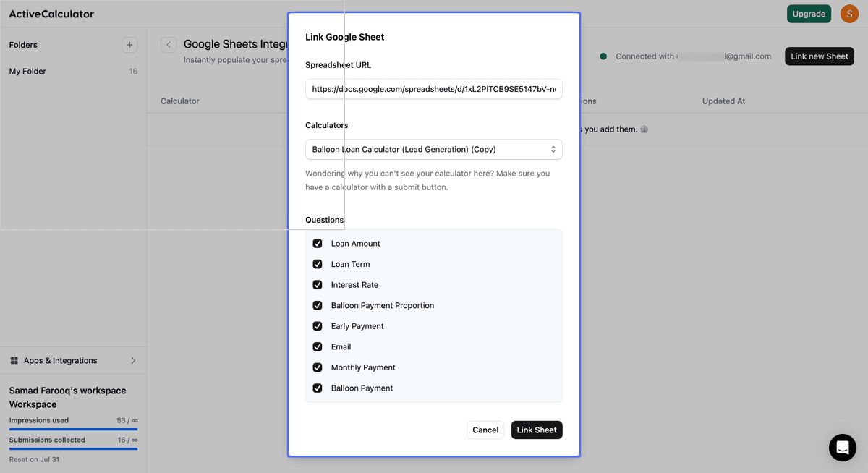
Task: Click the Early Payment label
Action: pos(357,326)
